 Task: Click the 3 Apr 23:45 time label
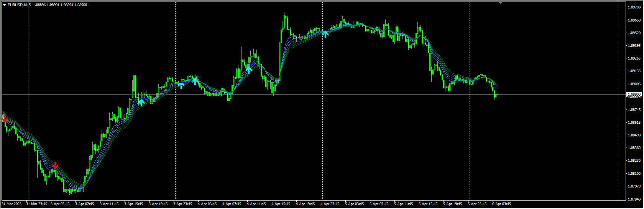[183, 204]
